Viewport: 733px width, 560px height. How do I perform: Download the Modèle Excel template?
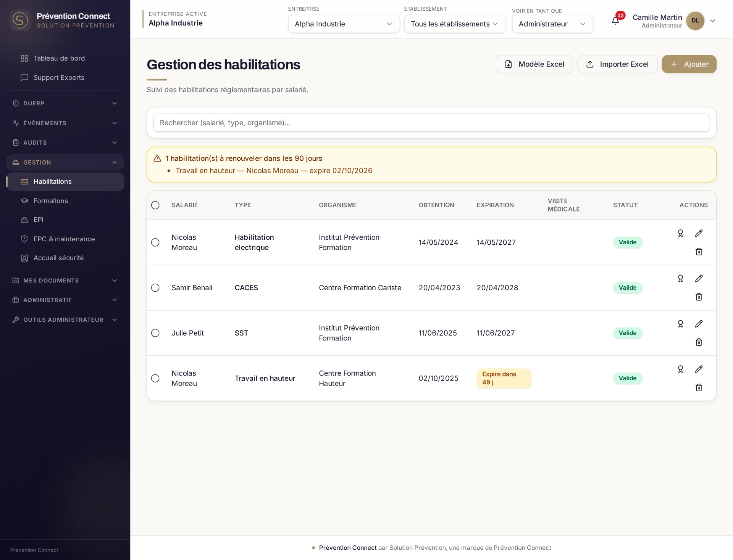coord(534,64)
